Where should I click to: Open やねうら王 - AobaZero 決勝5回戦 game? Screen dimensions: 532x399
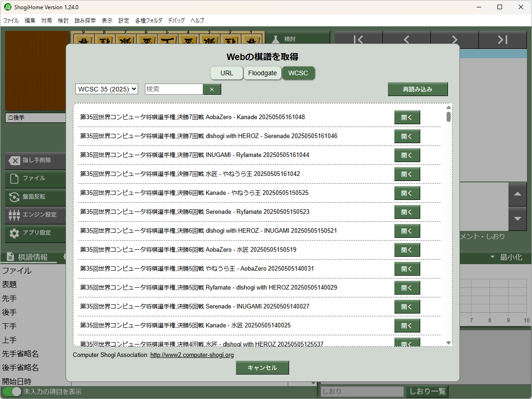[407, 269]
